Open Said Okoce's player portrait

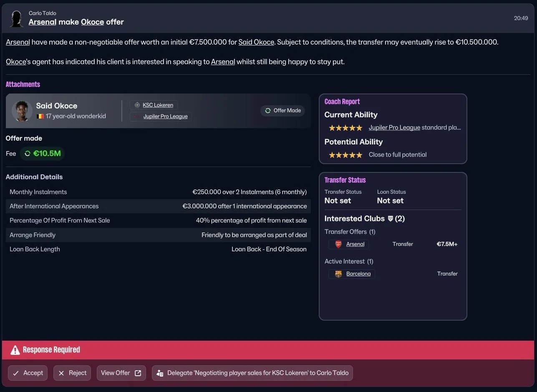(22, 111)
